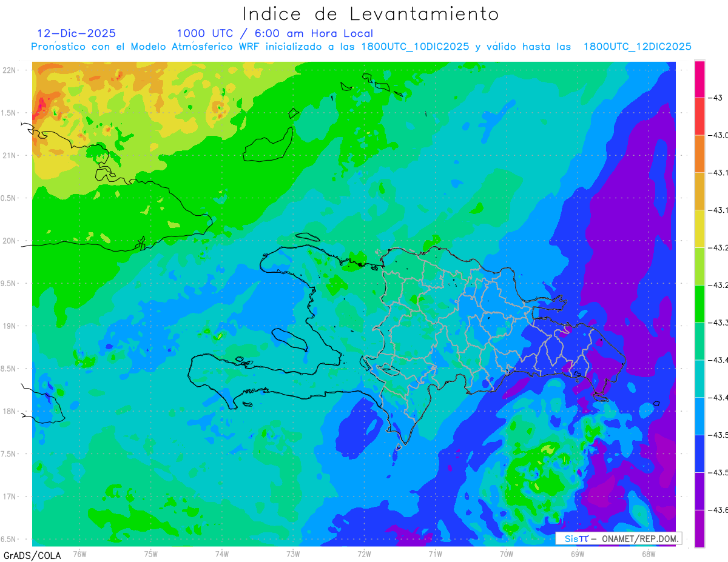This screenshot has width=728, height=562.
Task: Select the '71W' longitude label
Action: 435,554
